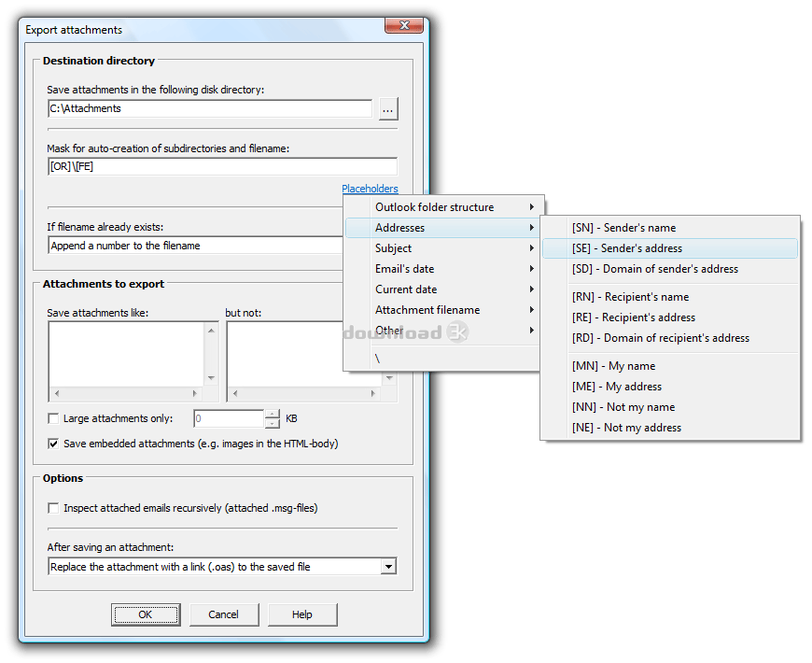812x663 pixels.
Task: Enable Large attachments only checkbox
Action: click(x=53, y=418)
